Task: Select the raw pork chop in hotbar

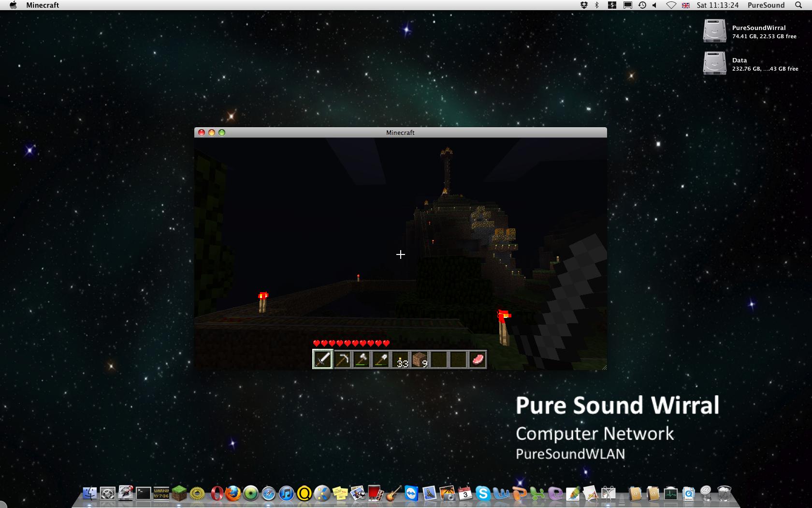Action: click(x=478, y=359)
